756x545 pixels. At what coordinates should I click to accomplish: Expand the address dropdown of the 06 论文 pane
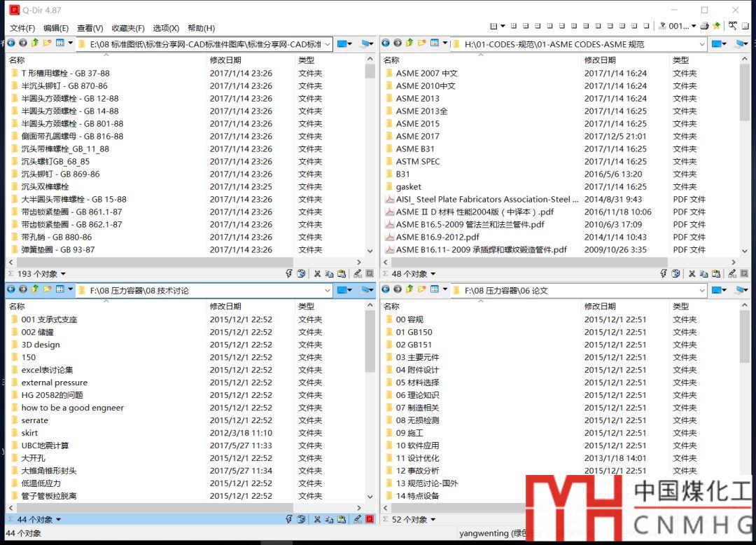pyautogui.click(x=702, y=291)
